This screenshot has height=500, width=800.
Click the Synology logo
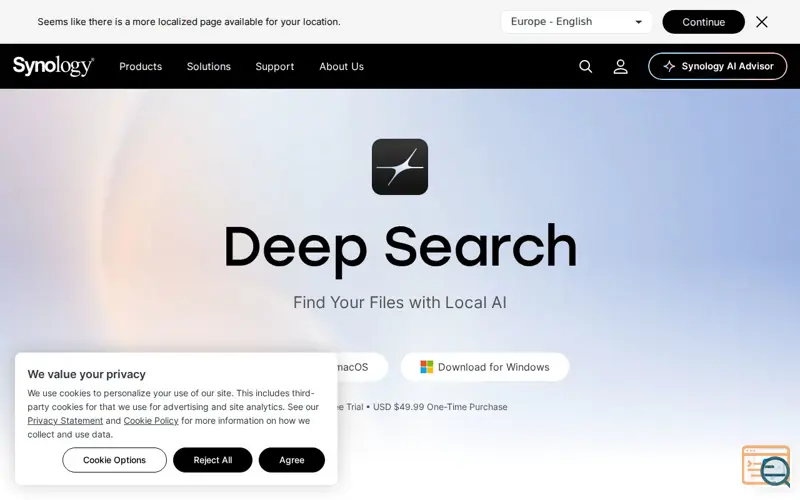coord(53,66)
